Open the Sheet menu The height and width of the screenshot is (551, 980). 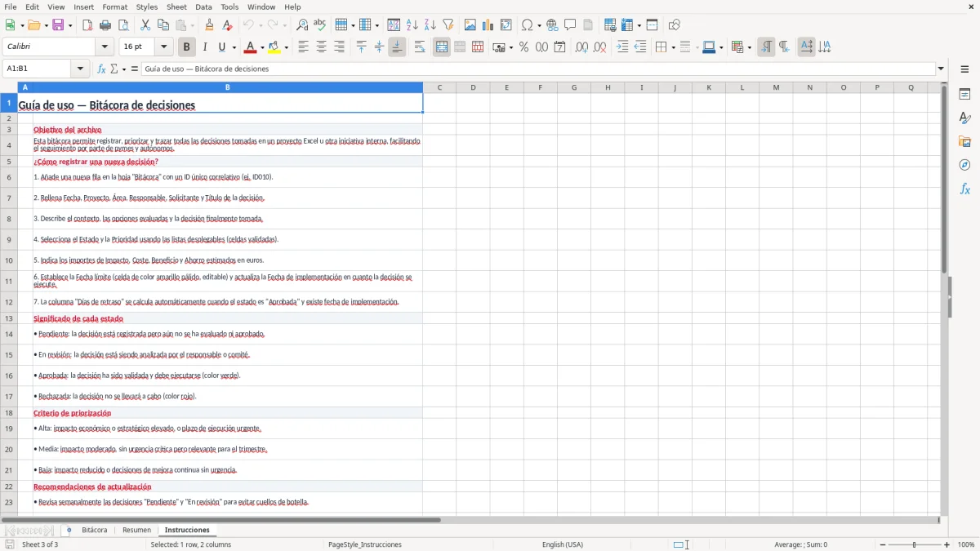pos(176,7)
